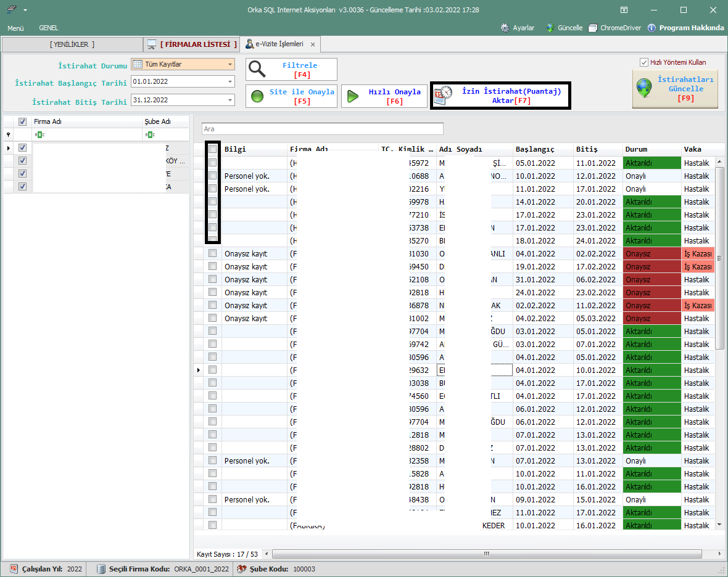
Task: Expand İstirahat Başlangıç Tarihi date picker
Action: [230, 81]
